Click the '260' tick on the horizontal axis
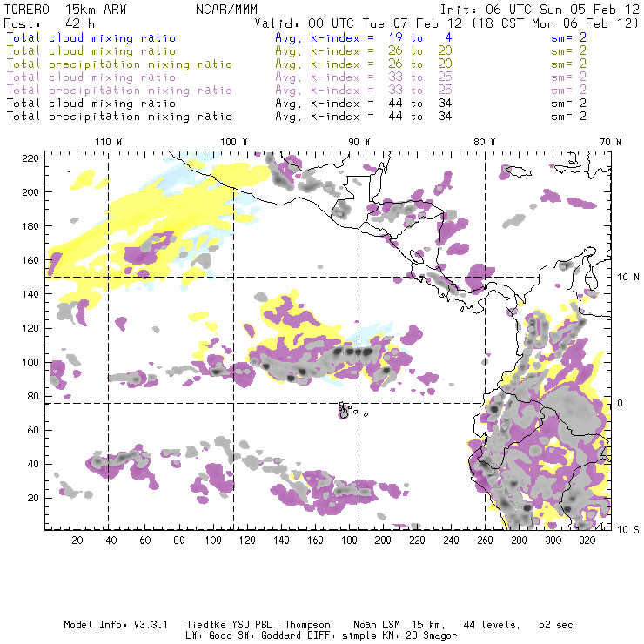Image resolution: width=644 pixels, height=644 pixels. coord(485,540)
